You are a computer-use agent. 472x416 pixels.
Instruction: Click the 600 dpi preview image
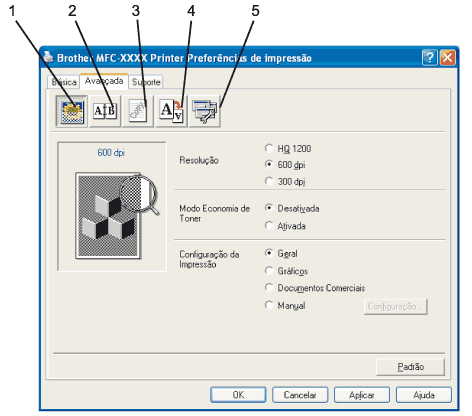[112, 206]
